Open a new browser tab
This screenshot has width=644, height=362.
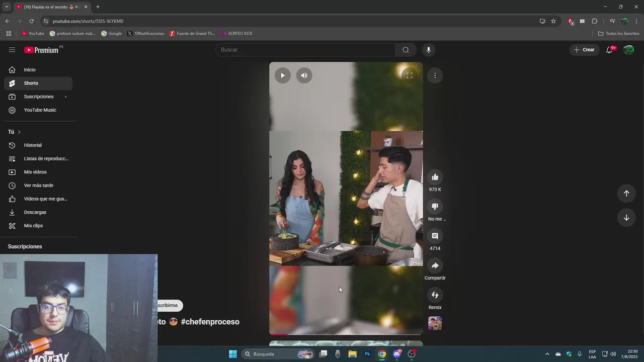click(x=98, y=7)
